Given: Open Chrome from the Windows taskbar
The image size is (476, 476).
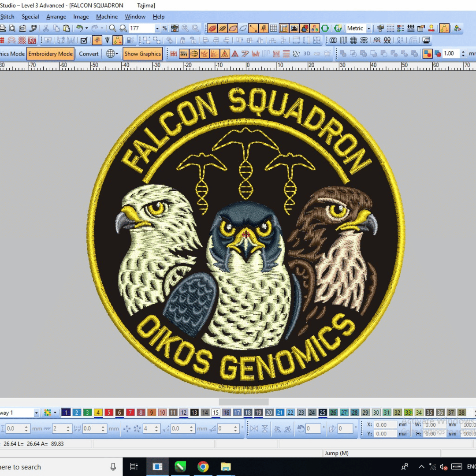Looking at the screenshot, I should pyautogui.click(x=203, y=467).
